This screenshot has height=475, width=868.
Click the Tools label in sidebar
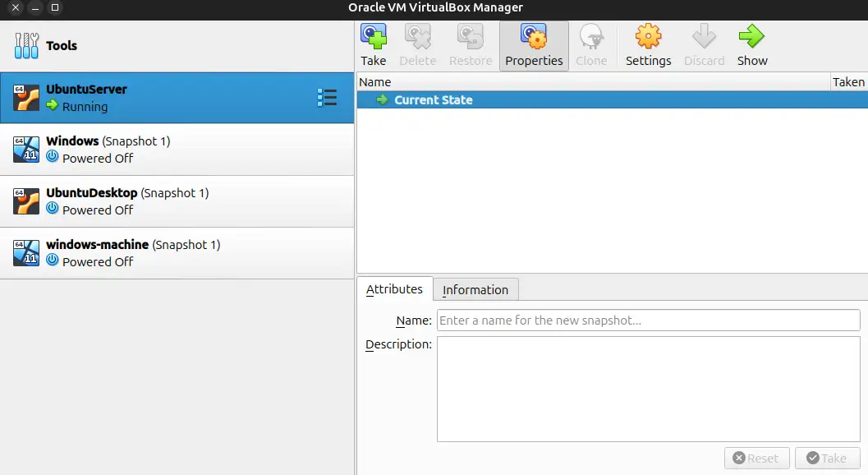click(62, 45)
